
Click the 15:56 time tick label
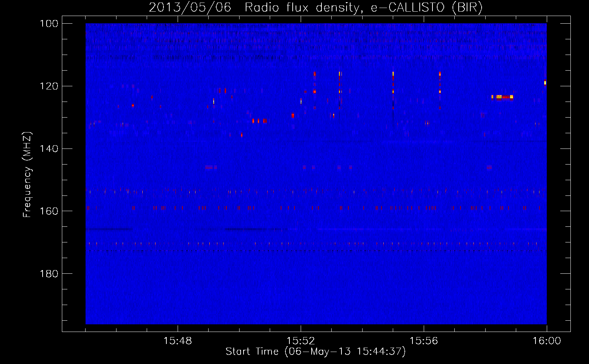(424, 341)
